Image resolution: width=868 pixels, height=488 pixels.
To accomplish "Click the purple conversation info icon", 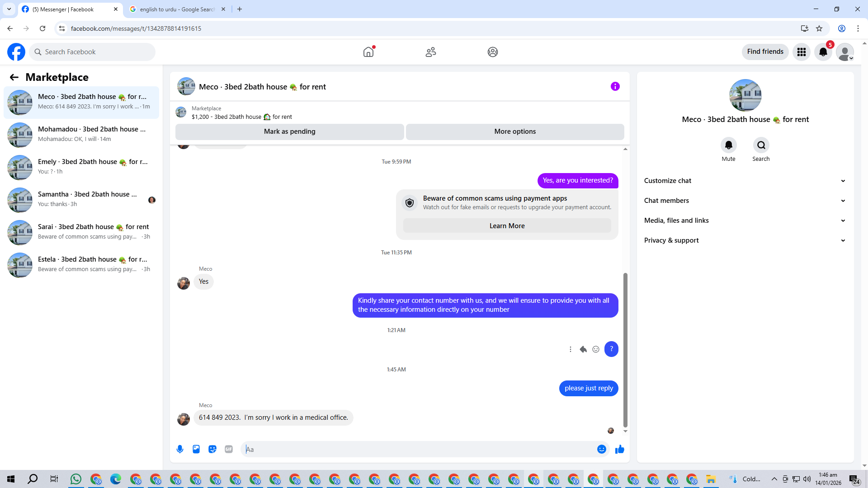I will [615, 86].
